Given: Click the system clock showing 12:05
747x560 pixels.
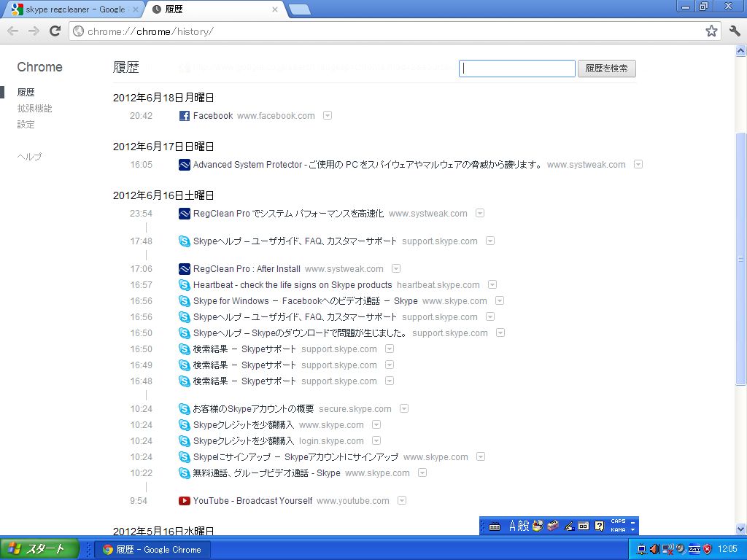Looking at the screenshot, I should point(727,549).
